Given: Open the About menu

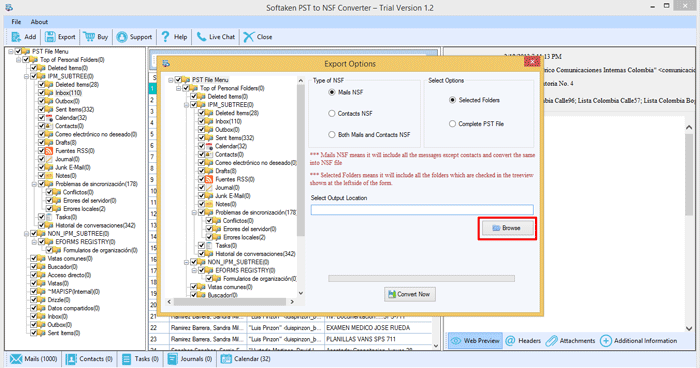Looking at the screenshot, I should pos(39,21).
